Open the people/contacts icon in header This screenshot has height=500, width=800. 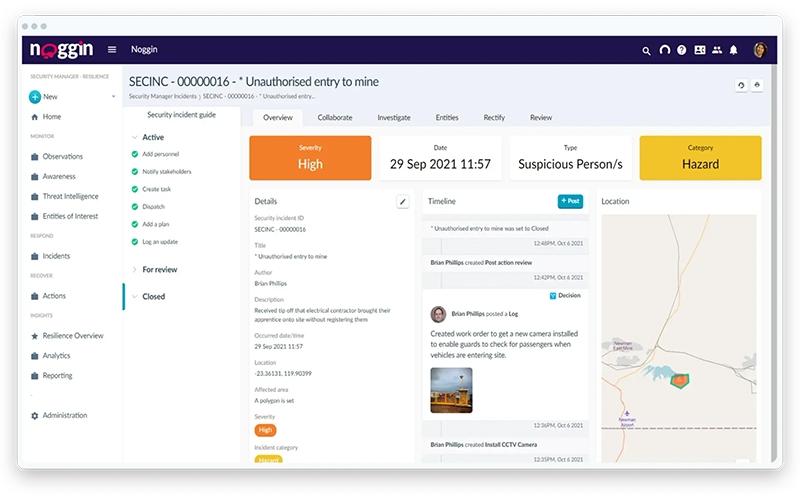pyautogui.click(x=717, y=50)
